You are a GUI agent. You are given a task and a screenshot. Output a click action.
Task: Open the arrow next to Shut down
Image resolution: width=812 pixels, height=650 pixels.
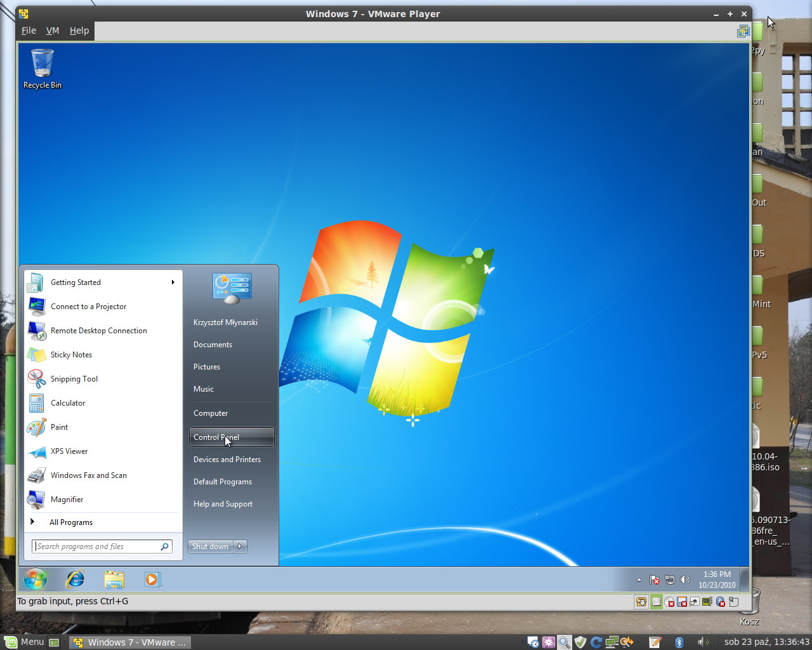click(240, 547)
